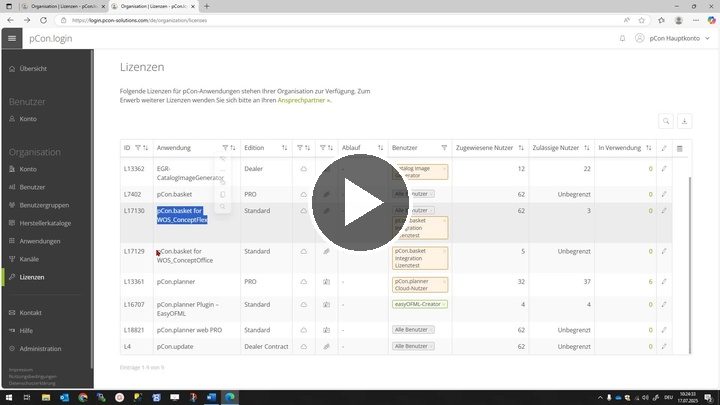Open Herstellerkataloge in the sidebar

(45, 223)
